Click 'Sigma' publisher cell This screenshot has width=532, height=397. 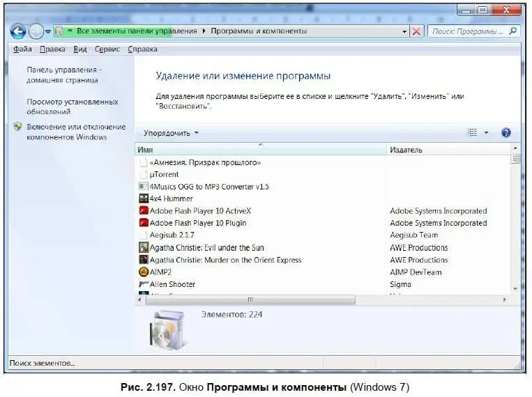pyautogui.click(x=400, y=284)
